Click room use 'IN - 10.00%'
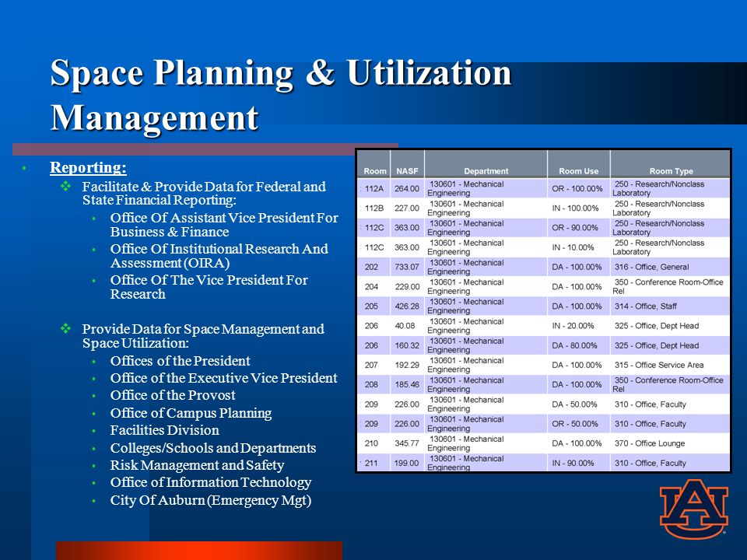 573,247
